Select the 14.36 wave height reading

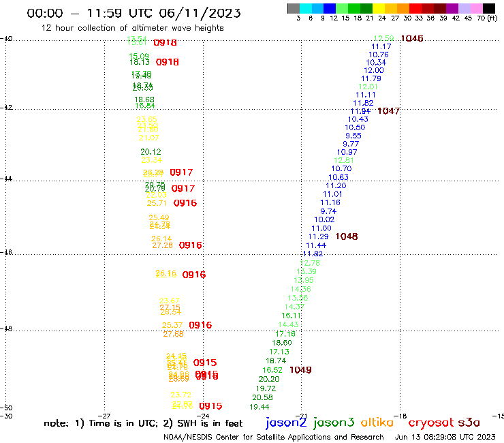click(301, 289)
